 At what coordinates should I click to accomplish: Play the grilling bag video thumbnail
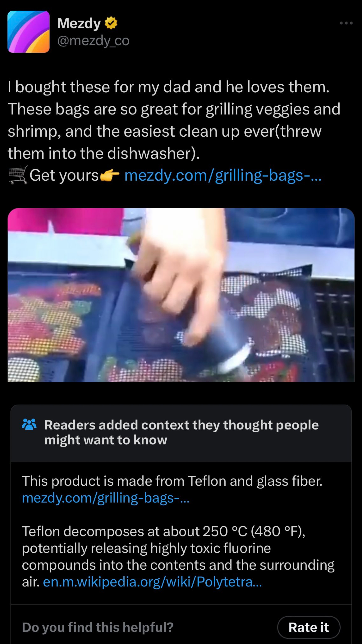coord(181,295)
